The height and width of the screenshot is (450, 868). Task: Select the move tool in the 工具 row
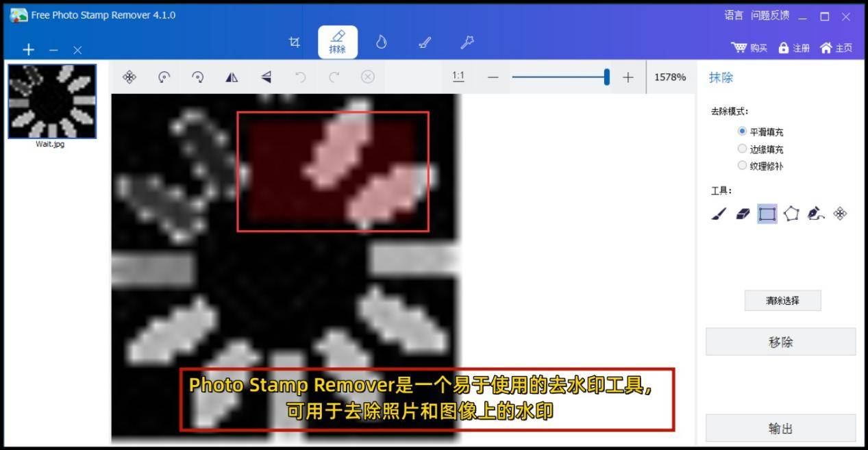click(840, 214)
